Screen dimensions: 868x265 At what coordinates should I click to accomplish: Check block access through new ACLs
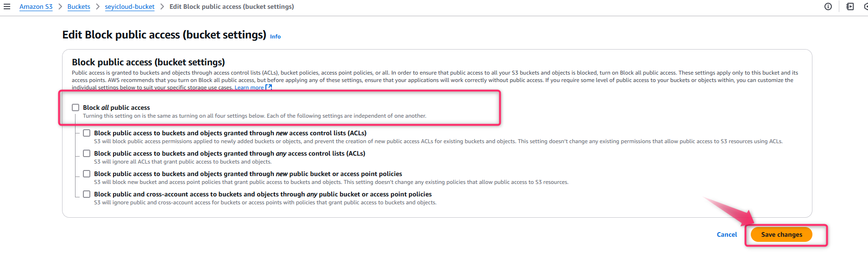pos(87,133)
